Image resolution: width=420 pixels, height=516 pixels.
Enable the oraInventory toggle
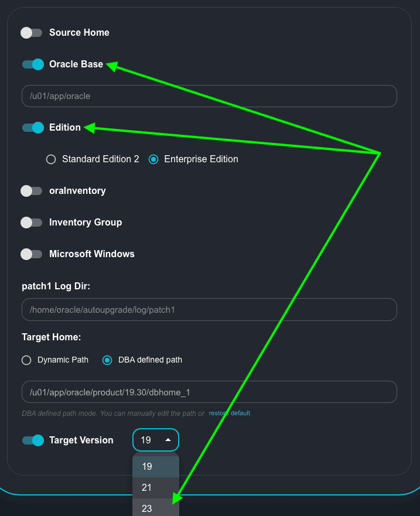tap(32, 191)
